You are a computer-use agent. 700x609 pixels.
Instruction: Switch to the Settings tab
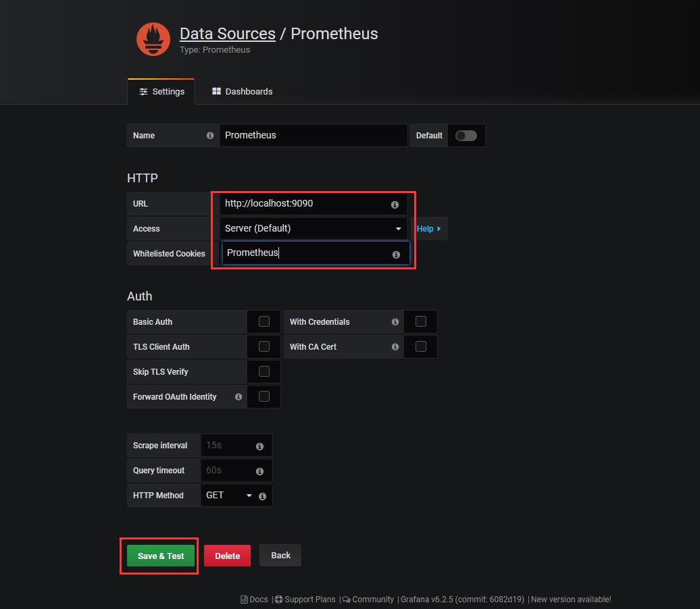161,91
